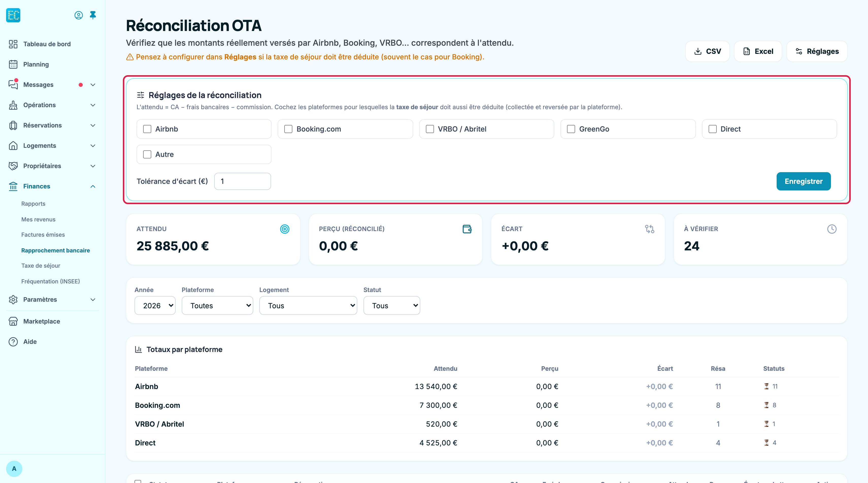Export data with the Excel button
The height and width of the screenshot is (483, 868).
click(758, 51)
